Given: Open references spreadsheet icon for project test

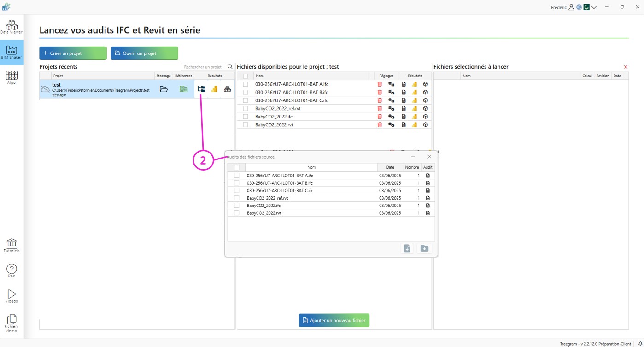Looking at the screenshot, I should 184,89.
